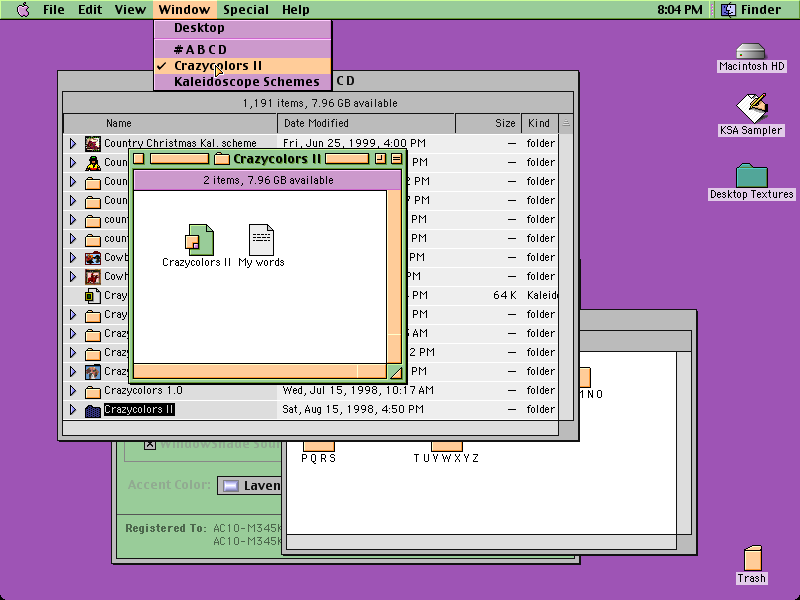Choose Desktop from the Window menu
Screen dimensions: 800x600
coord(243,28)
